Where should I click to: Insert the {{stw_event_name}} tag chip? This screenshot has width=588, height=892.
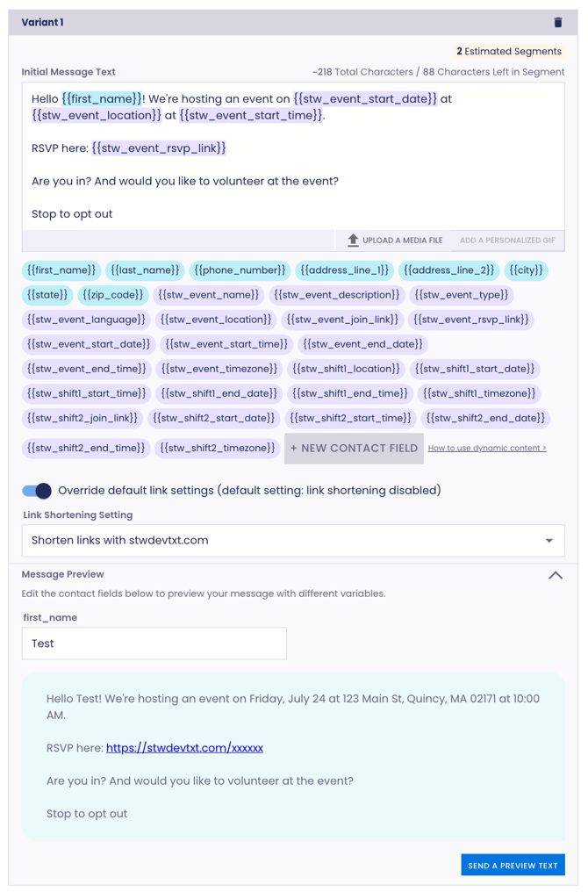[x=209, y=295]
